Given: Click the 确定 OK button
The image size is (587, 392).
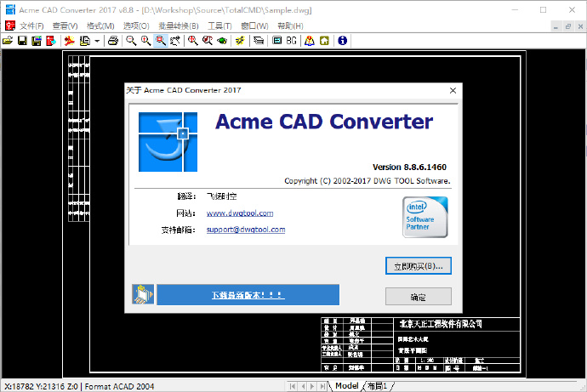Looking at the screenshot, I should [419, 297].
